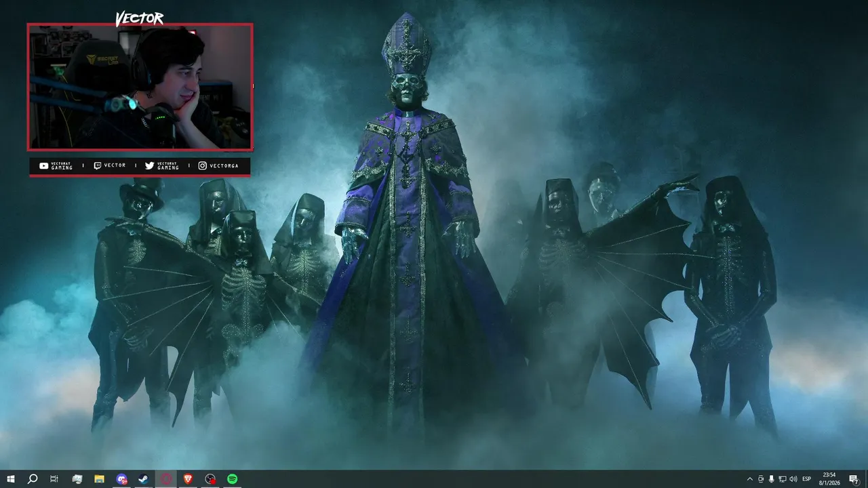Open the Windows Start menu
868x488 pixels.
click(x=11, y=479)
